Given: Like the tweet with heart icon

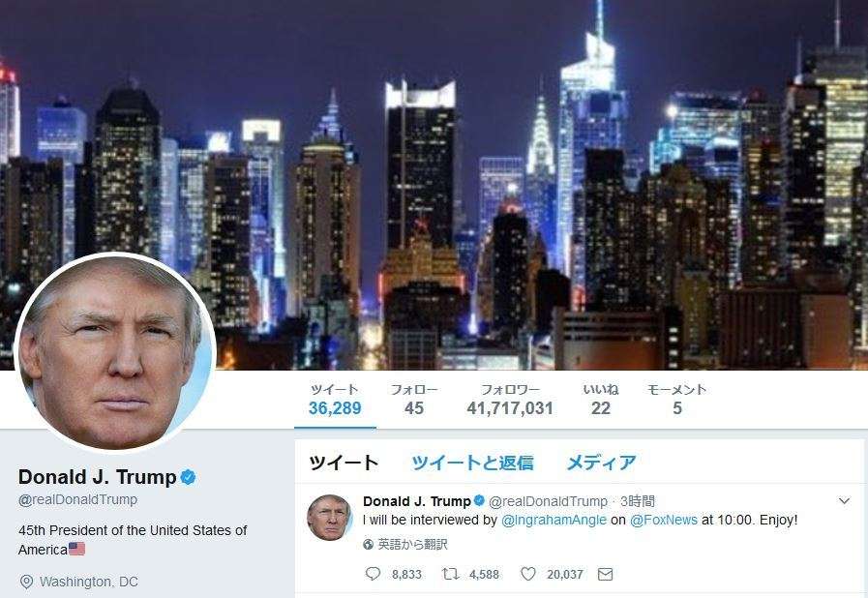Looking at the screenshot, I should 528,574.
